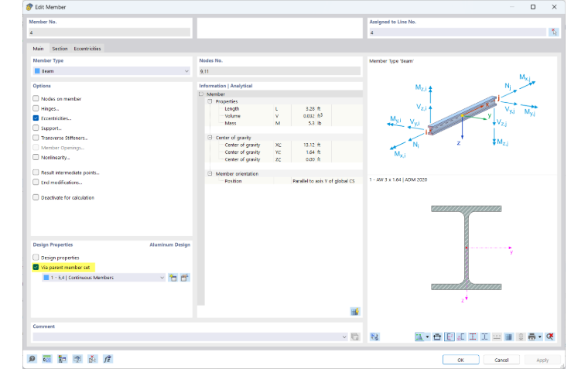Collapse the Properties group
The image size is (588, 369).
click(210, 101)
